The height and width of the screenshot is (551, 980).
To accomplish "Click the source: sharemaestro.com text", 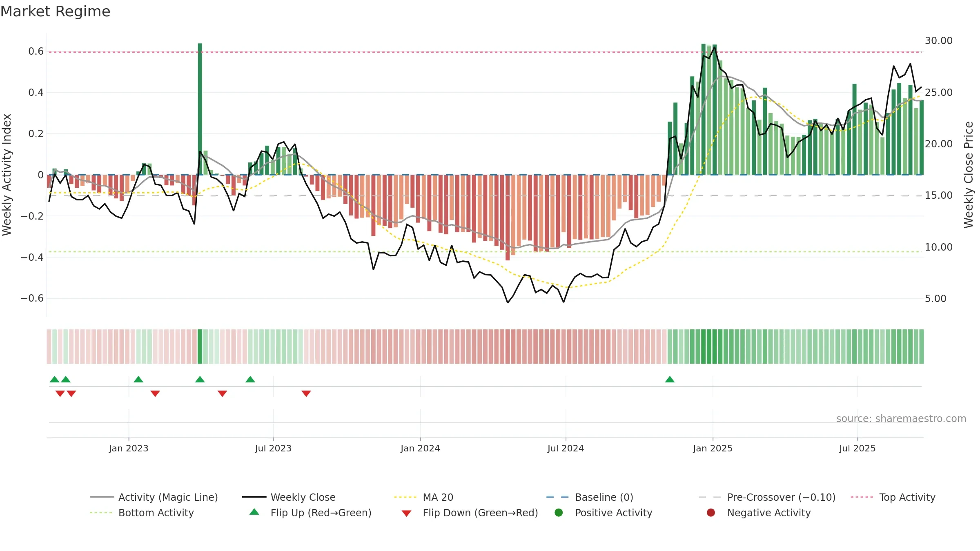I will (x=901, y=419).
